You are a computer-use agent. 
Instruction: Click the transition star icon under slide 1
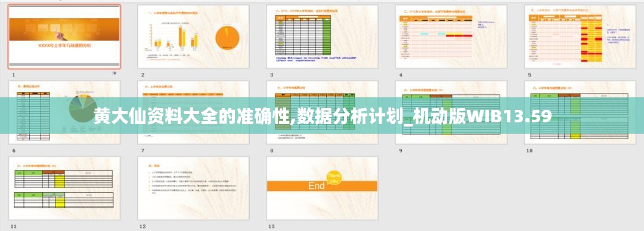(x=114, y=73)
